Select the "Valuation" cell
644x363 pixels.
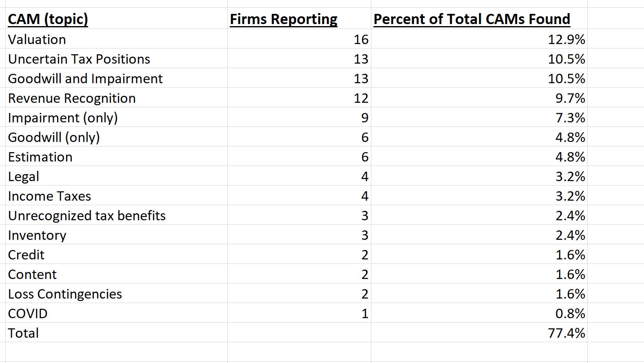37,40
